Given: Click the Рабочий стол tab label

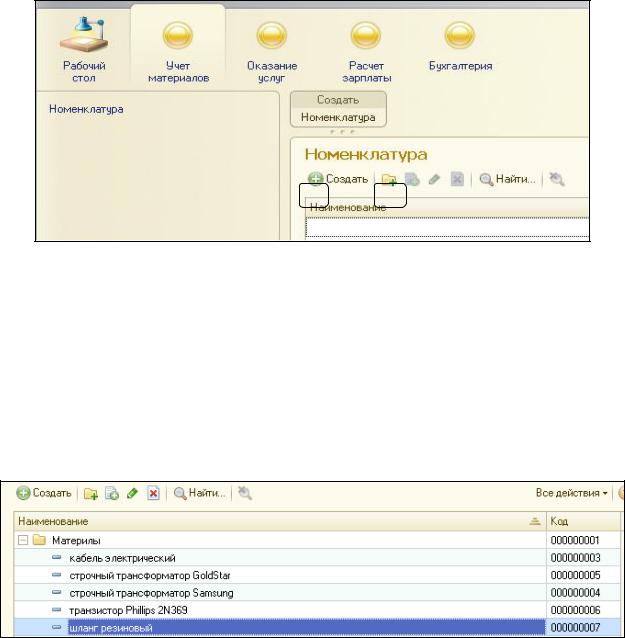Looking at the screenshot, I should click(x=84, y=72).
